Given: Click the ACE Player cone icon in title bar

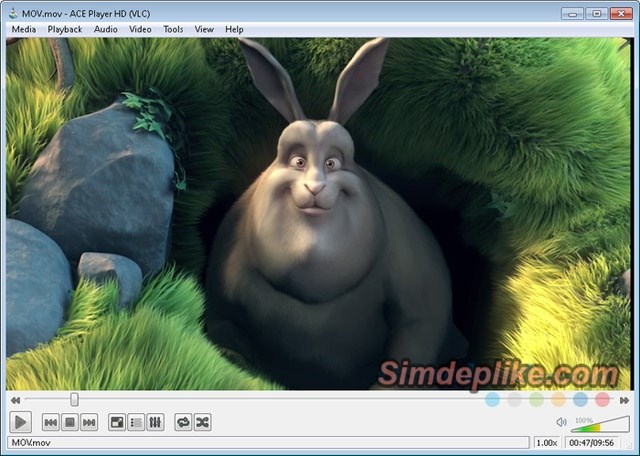Looking at the screenshot, I should pyautogui.click(x=13, y=13).
